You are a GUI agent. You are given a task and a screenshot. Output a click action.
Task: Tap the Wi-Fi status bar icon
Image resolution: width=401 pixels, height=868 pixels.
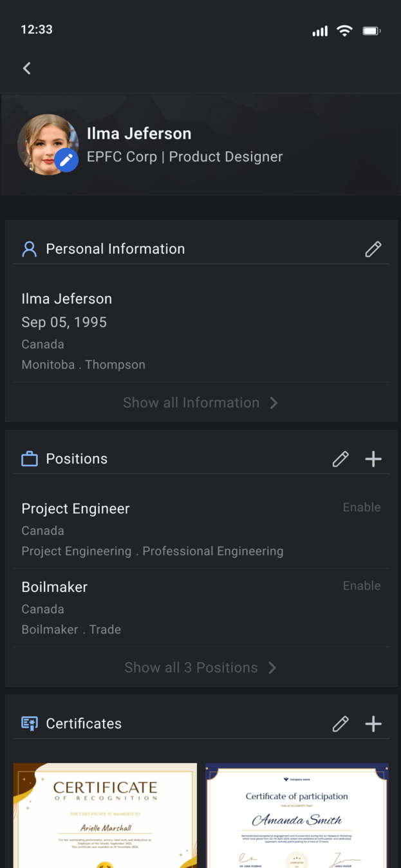(x=345, y=31)
